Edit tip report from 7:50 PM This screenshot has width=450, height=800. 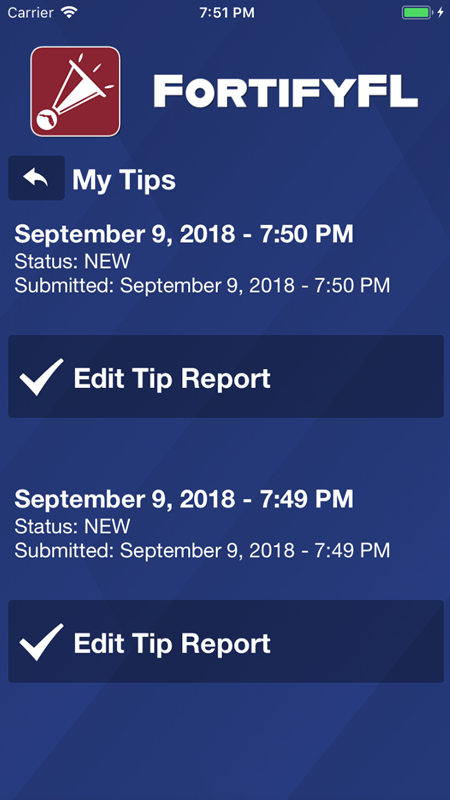226,377
